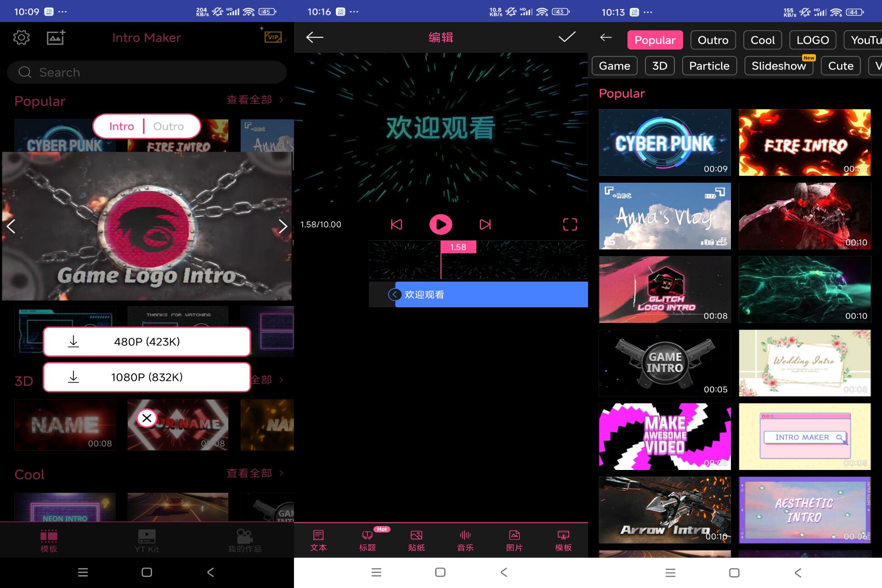Open the VIP membership icon

click(273, 37)
